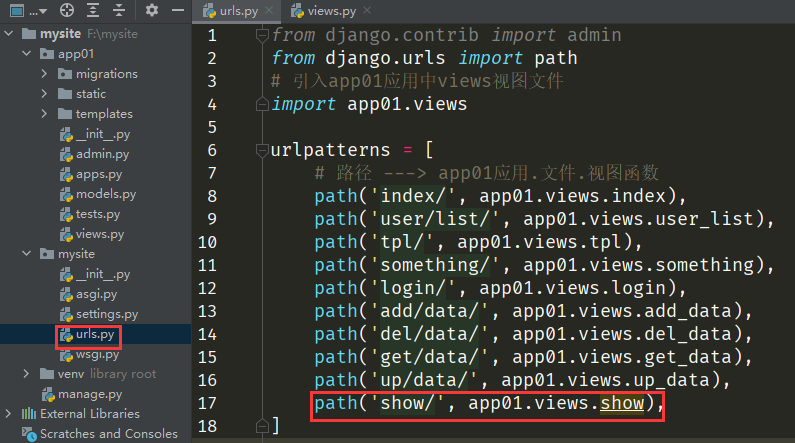The image size is (795, 443).
Task: Click the templates folder icon
Action: tap(65, 114)
